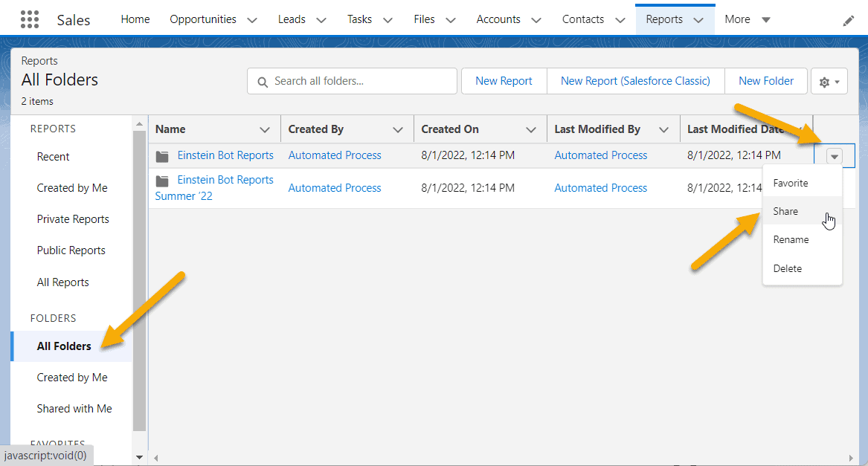
Task: Open the App Launcher waffle icon
Action: [30, 19]
